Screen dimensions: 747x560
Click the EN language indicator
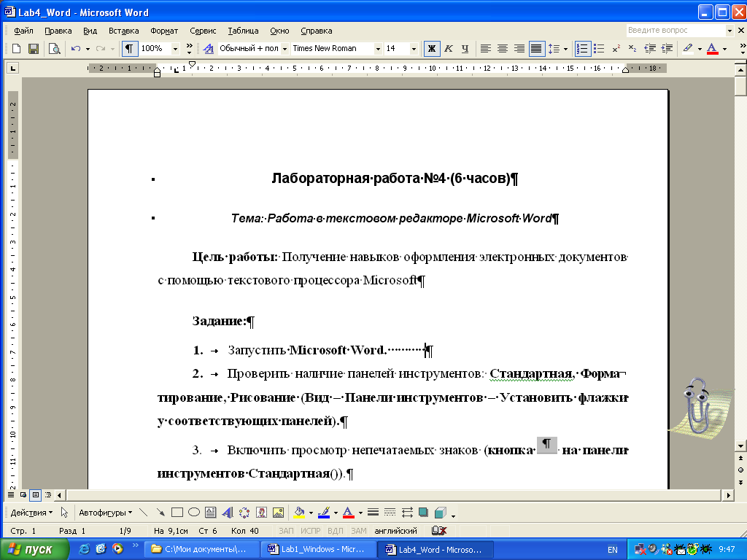click(x=612, y=550)
